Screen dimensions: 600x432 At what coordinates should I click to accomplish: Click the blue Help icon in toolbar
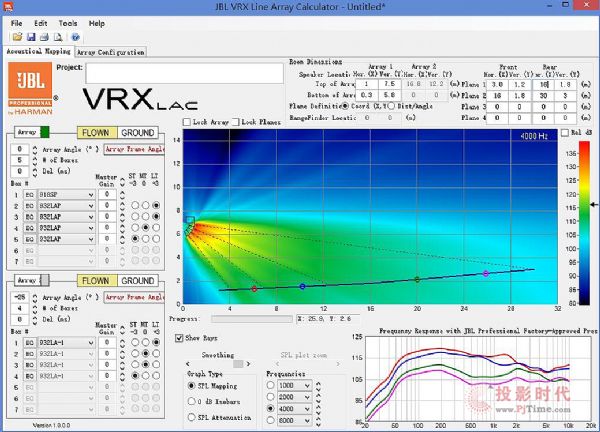[x=74, y=37]
